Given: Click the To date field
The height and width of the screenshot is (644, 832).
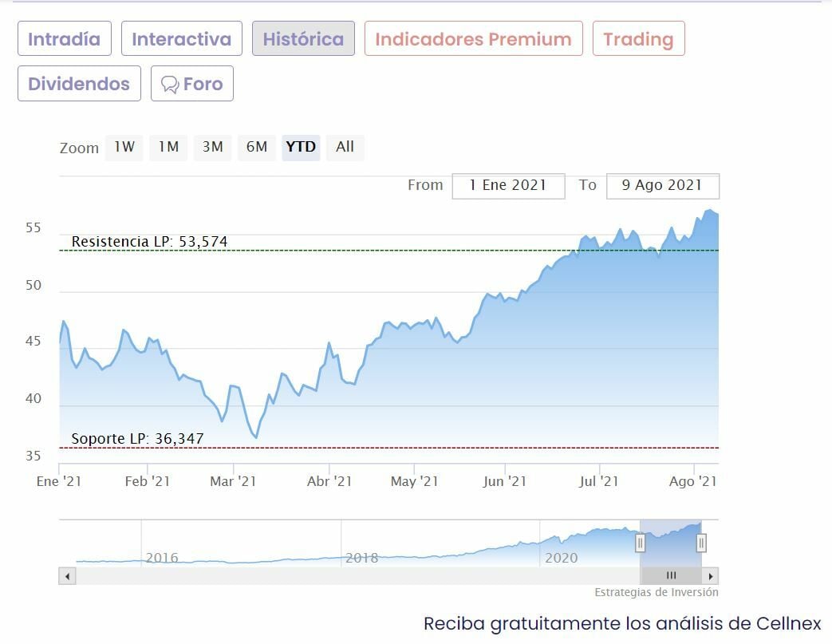Looking at the screenshot, I should [x=662, y=185].
